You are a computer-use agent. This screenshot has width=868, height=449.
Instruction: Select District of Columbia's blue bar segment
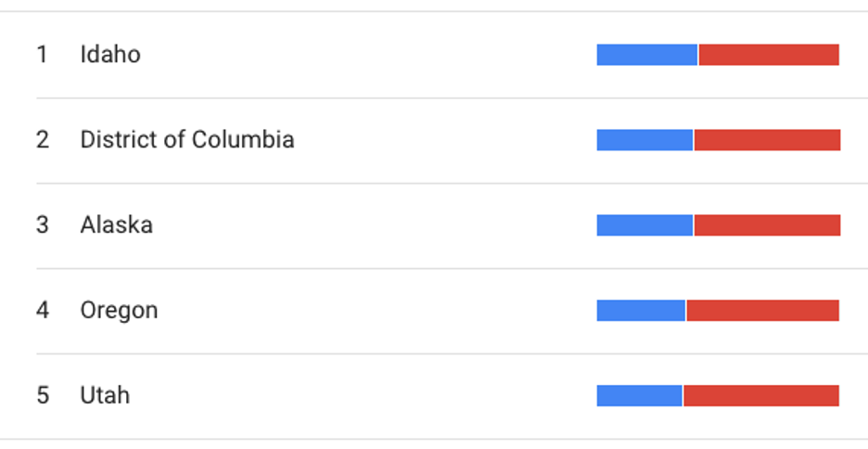tap(645, 140)
